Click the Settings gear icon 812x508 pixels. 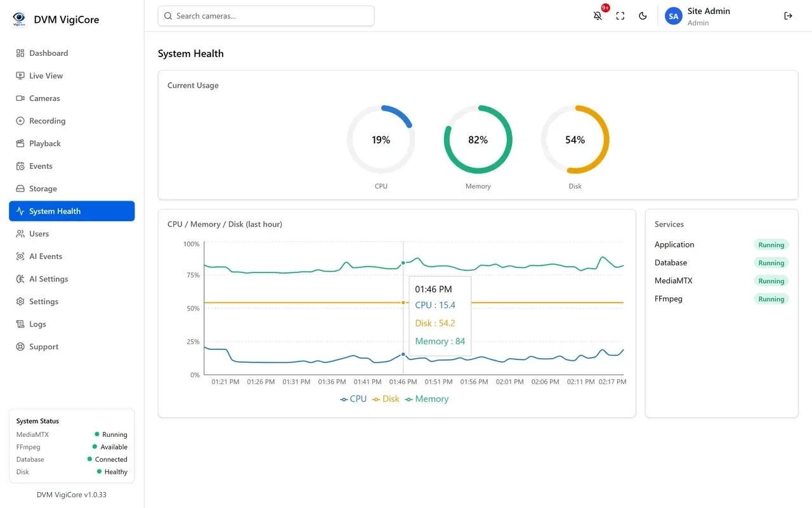click(20, 302)
